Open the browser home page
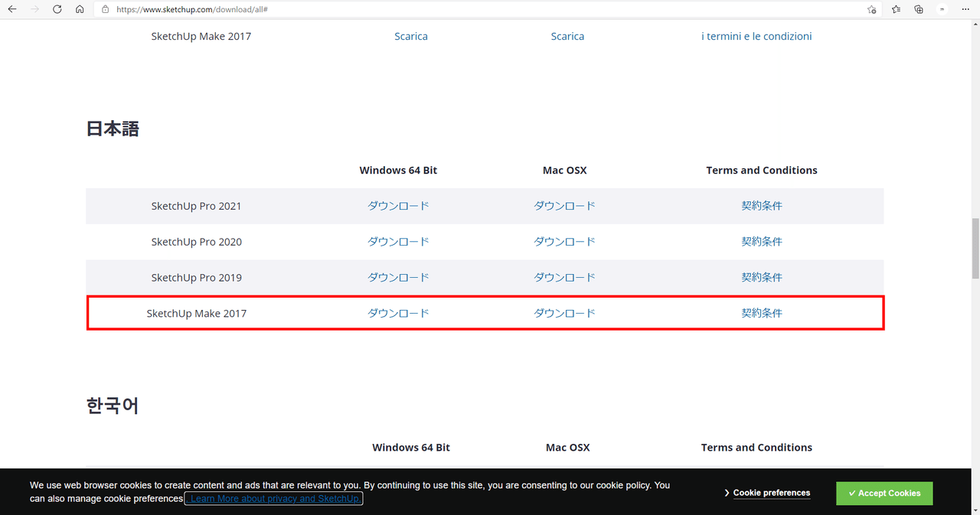Viewport: 980px width, 515px height. [80, 9]
